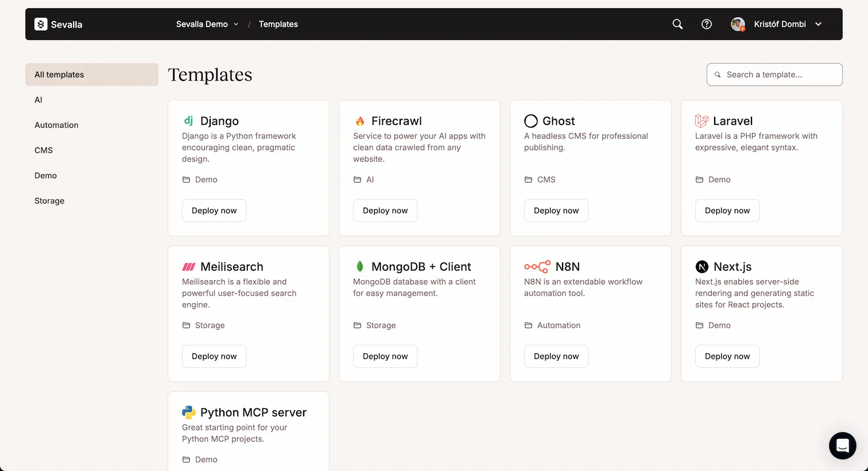
Task: Deploy the Next.js template
Action: (x=727, y=356)
